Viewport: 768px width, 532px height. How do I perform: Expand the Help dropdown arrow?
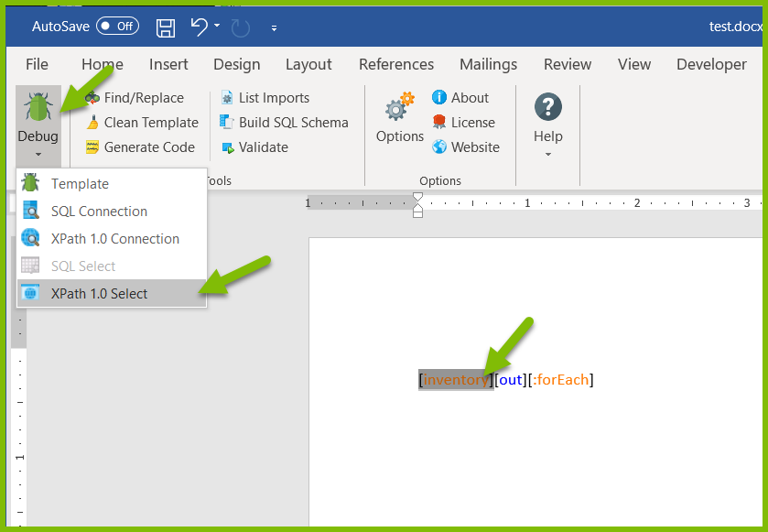point(548,155)
